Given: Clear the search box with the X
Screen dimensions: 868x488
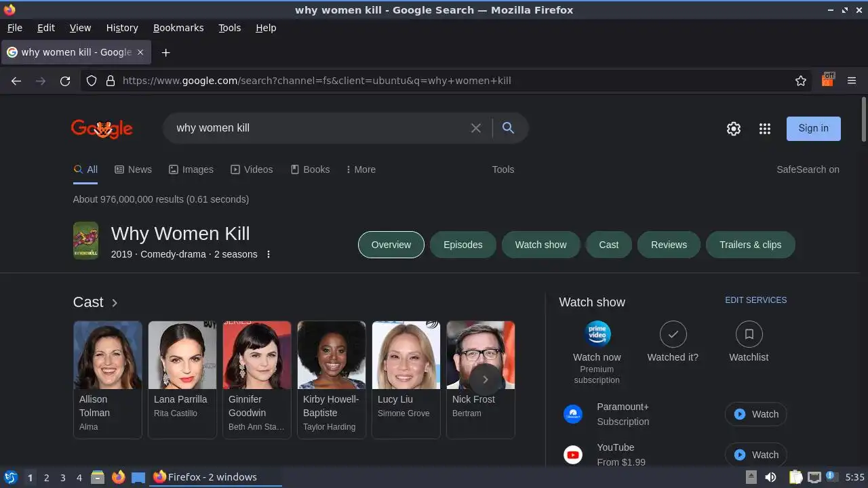Looking at the screenshot, I should pos(476,128).
